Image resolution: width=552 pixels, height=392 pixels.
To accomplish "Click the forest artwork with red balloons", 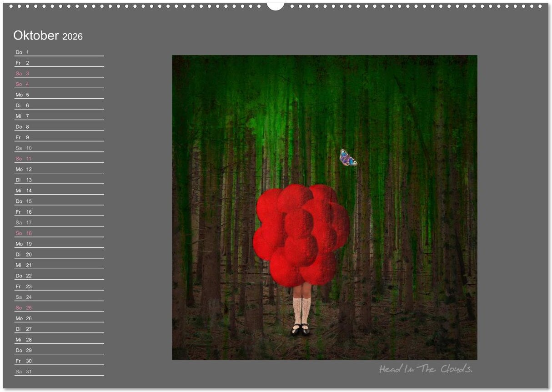I will click(325, 207).
